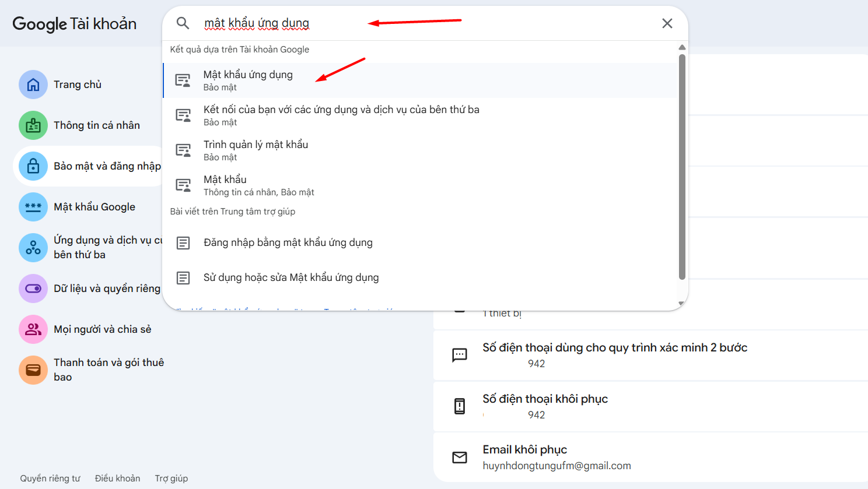Click the message icon beside 2-step phone number

tap(460, 355)
